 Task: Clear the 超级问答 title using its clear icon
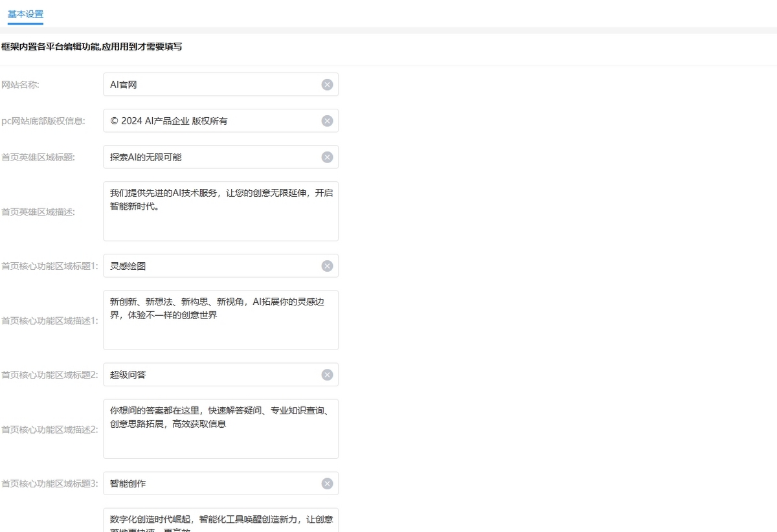pyautogui.click(x=327, y=374)
